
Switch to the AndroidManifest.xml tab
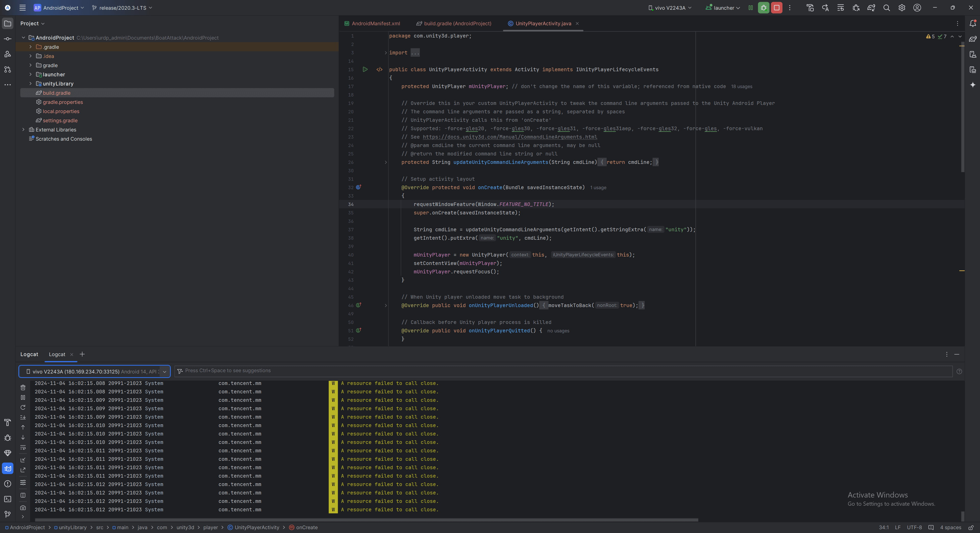click(x=375, y=23)
